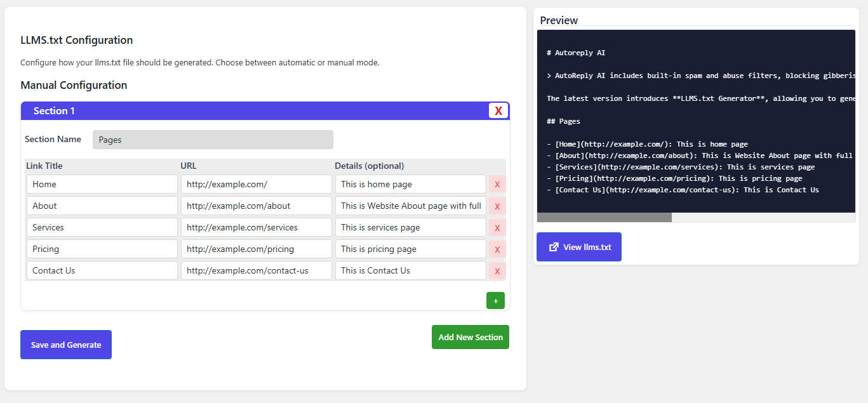This screenshot has width=868, height=403.
Task: Edit the http://example.com/about URL field
Action: click(256, 206)
